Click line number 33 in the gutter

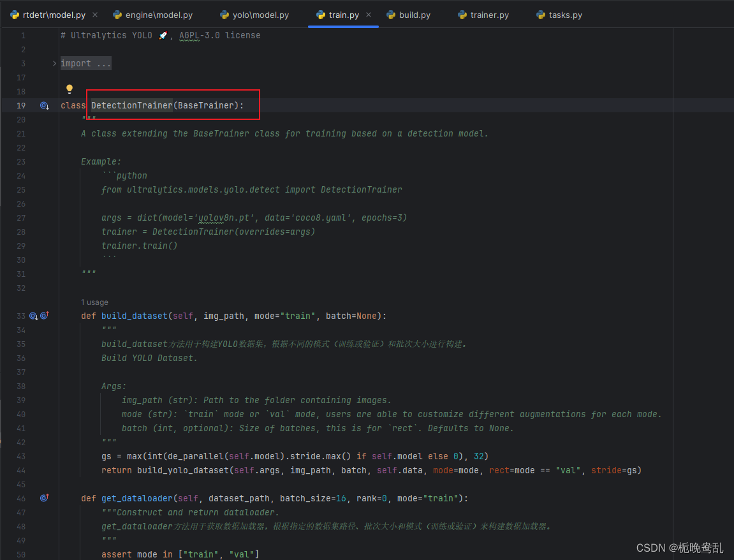tap(21, 316)
